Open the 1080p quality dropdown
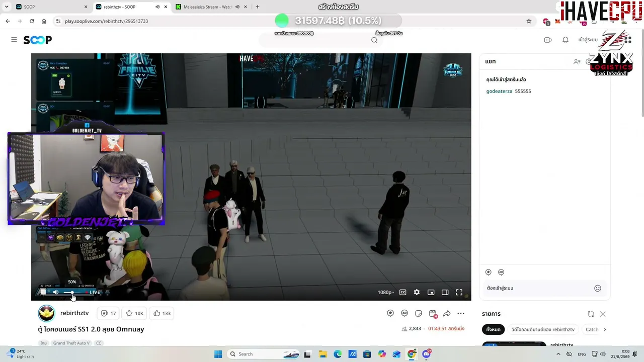Screen dimensions: 644x362 [x=386, y=292]
